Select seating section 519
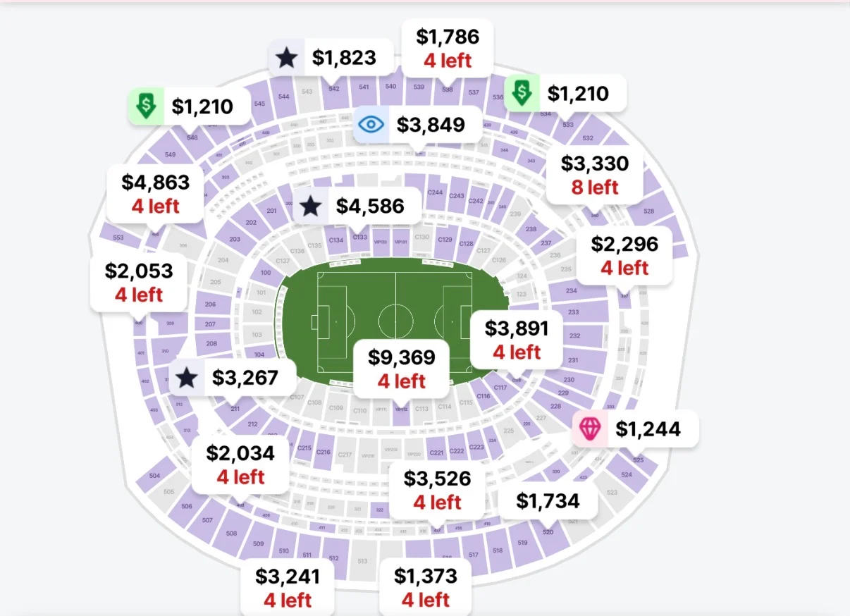 pyautogui.click(x=522, y=543)
